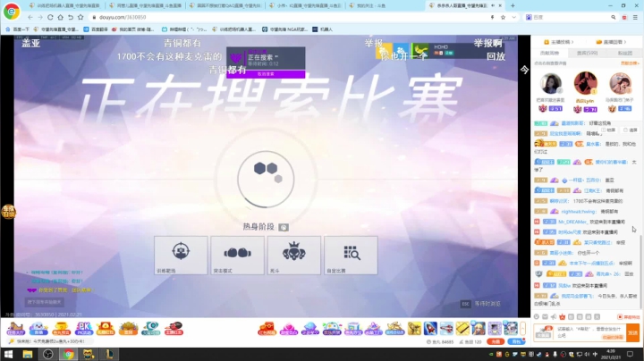Screen dimensions: 644x361
Task: Open the Windows Start menu
Action: click(x=8, y=354)
